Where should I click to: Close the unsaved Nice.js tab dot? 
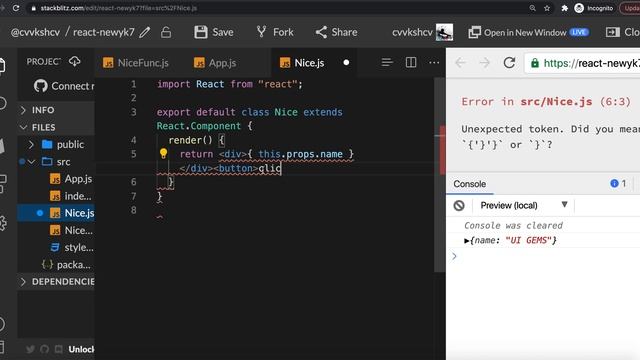coord(346,62)
